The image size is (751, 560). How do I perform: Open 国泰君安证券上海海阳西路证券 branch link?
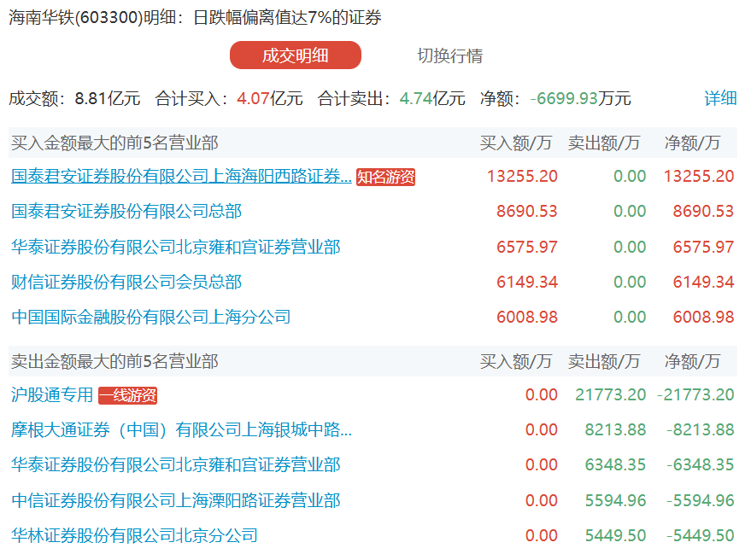coord(181,176)
